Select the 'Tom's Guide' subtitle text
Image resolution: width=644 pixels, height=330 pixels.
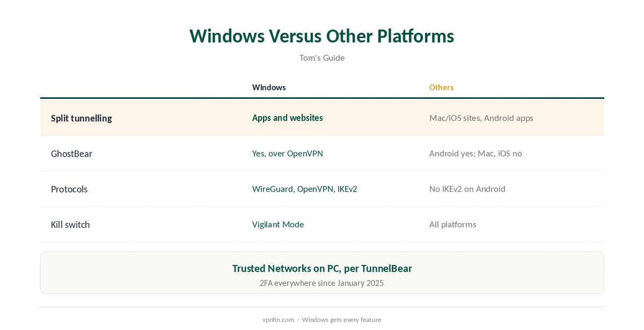point(322,58)
